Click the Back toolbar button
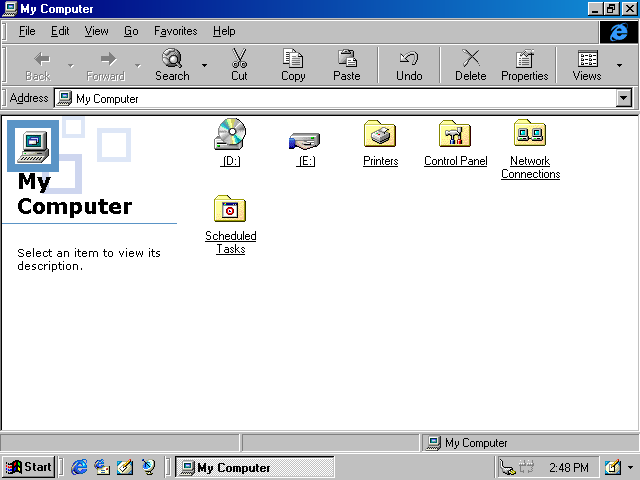The height and width of the screenshot is (480, 640). click(x=38, y=65)
